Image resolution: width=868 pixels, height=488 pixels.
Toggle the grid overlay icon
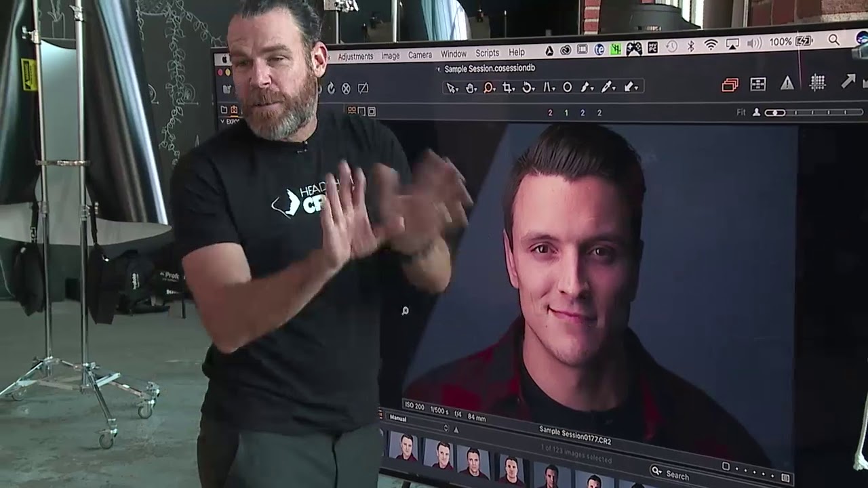coord(818,82)
